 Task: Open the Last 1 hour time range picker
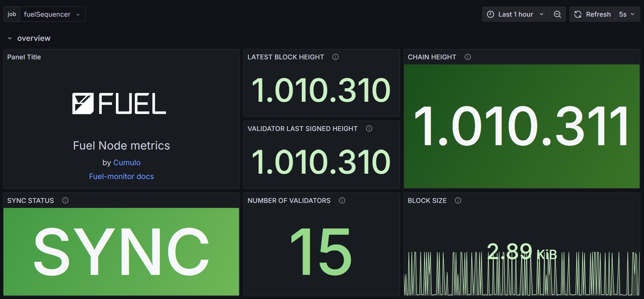tap(516, 14)
